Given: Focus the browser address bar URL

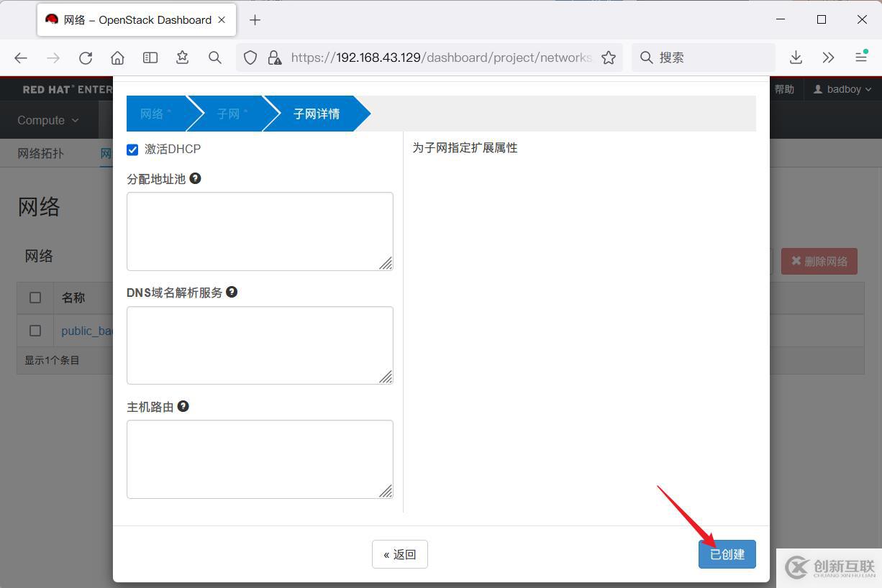Looking at the screenshot, I should [x=441, y=58].
